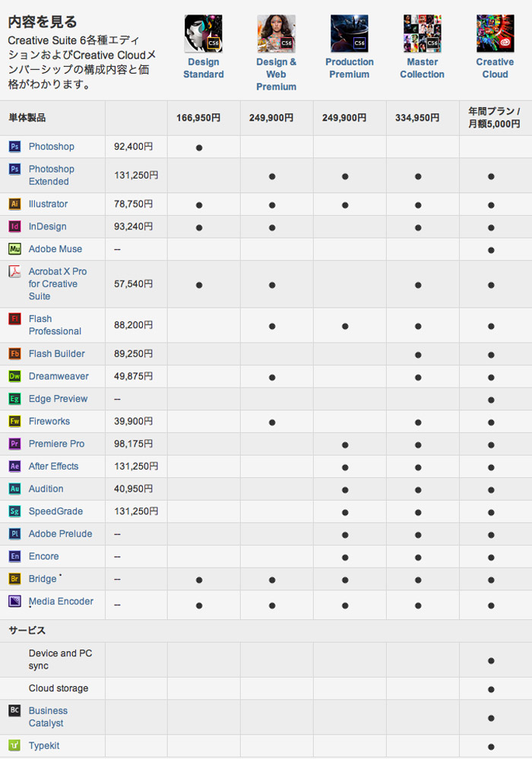532x759 pixels.
Task: Click the Dreamweaver Dw icon
Action: (x=14, y=376)
